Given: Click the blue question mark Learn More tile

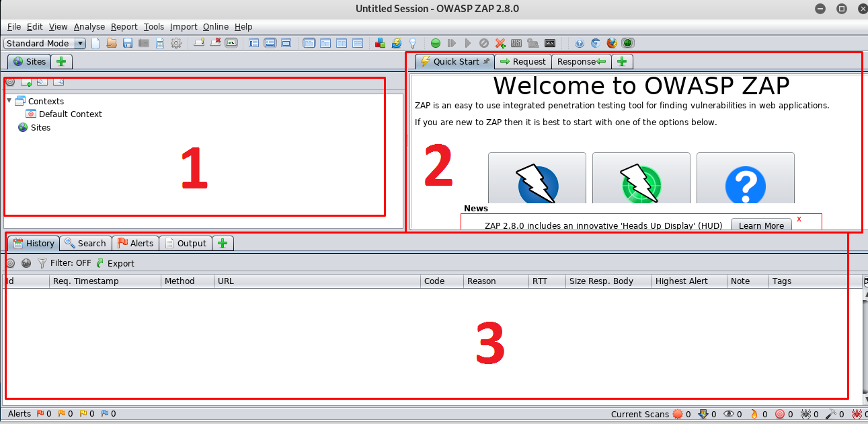Looking at the screenshot, I should pyautogui.click(x=746, y=179).
